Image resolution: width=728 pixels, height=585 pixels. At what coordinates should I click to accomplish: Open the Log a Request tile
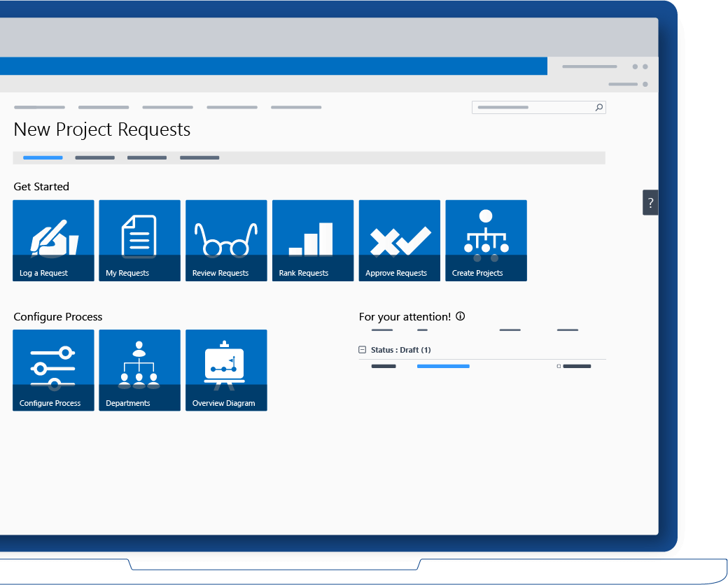click(x=53, y=240)
